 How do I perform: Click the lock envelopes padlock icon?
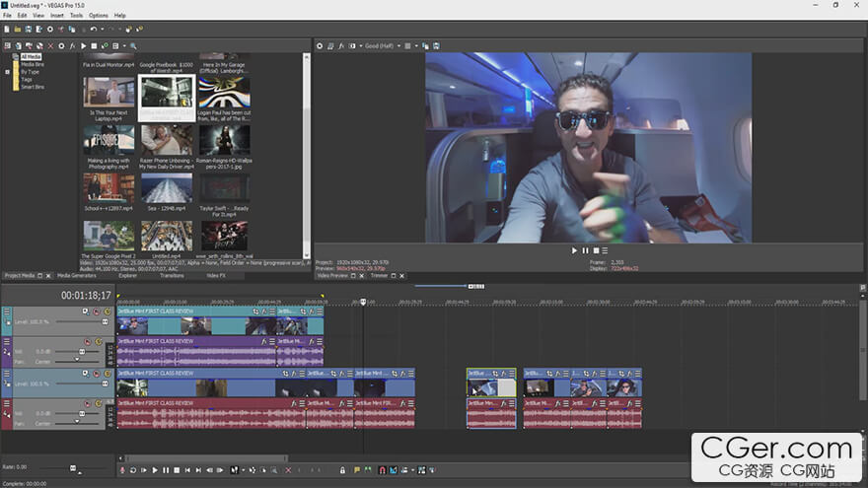coord(342,470)
